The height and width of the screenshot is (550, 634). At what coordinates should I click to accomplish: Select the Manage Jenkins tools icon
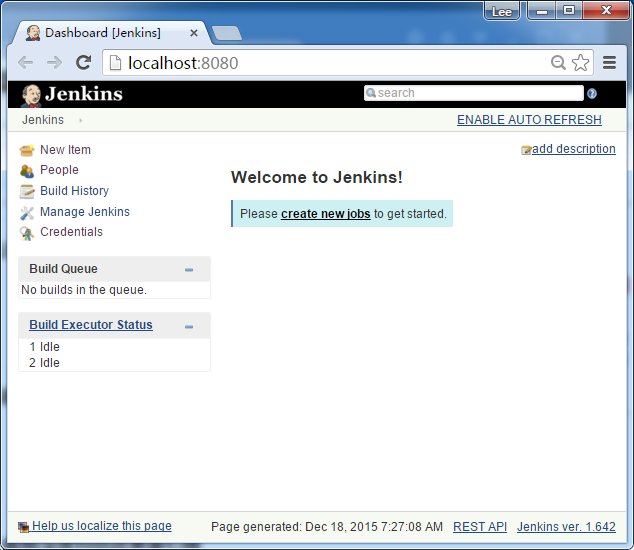tap(27, 212)
